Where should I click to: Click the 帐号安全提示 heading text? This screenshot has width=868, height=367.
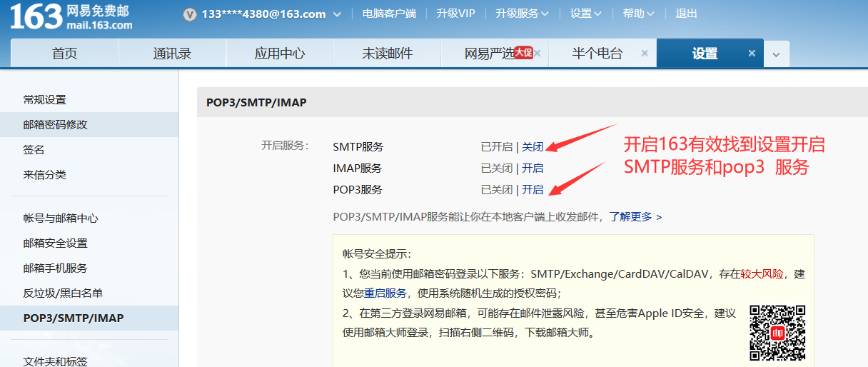(x=377, y=254)
